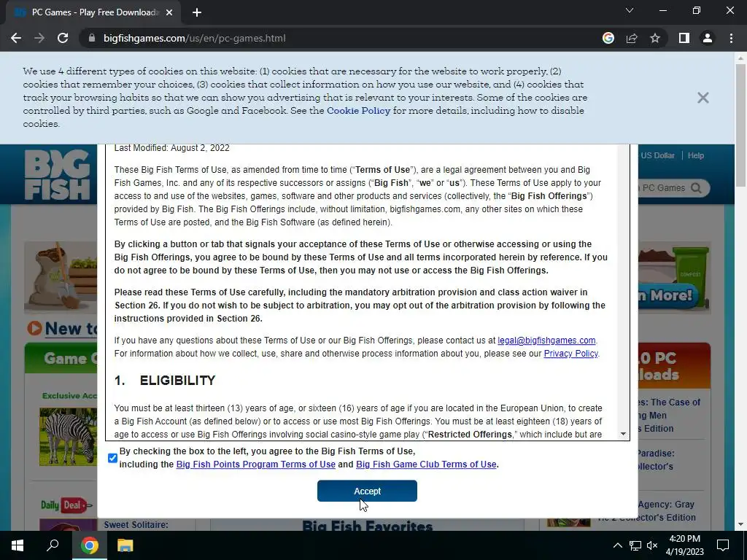Open the Chrome three-dot menu
Image resolution: width=747 pixels, height=560 pixels.
731,38
